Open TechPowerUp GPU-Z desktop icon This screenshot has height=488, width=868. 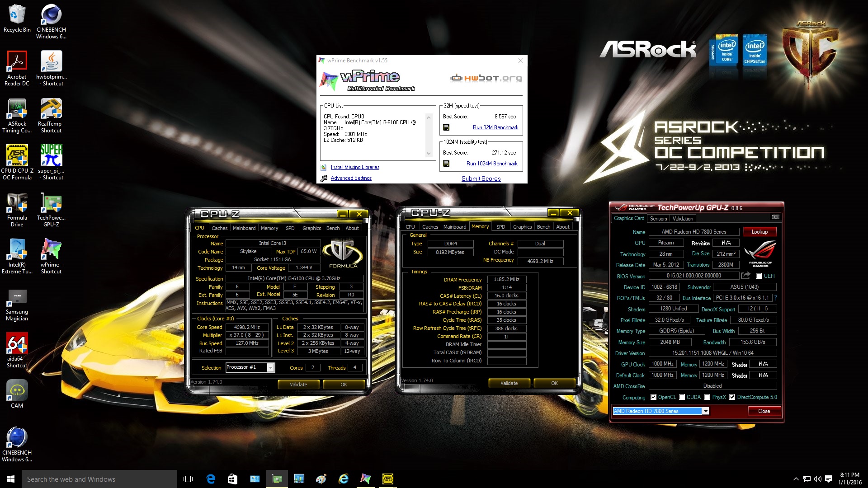tap(51, 210)
